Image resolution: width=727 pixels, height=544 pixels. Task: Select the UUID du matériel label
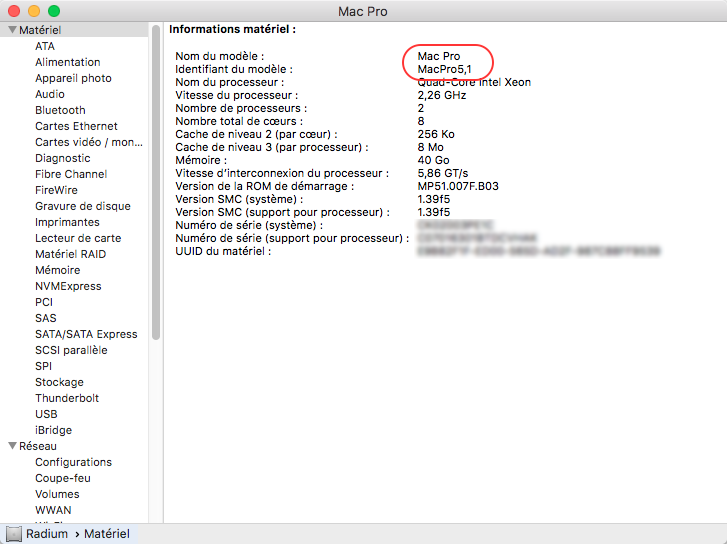pos(223,251)
